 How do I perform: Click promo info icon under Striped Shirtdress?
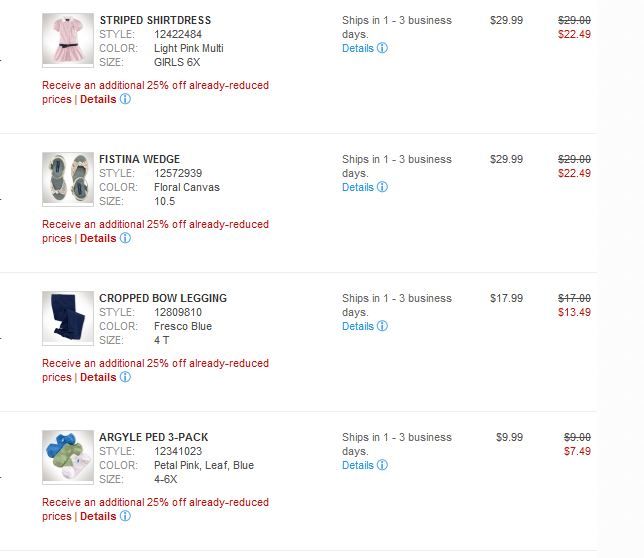pyautogui.click(x=125, y=100)
